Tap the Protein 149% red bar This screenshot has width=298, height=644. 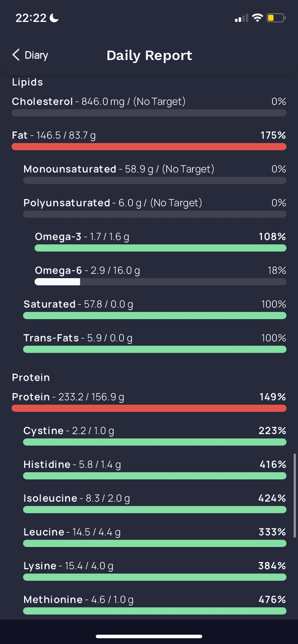click(x=149, y=408)
